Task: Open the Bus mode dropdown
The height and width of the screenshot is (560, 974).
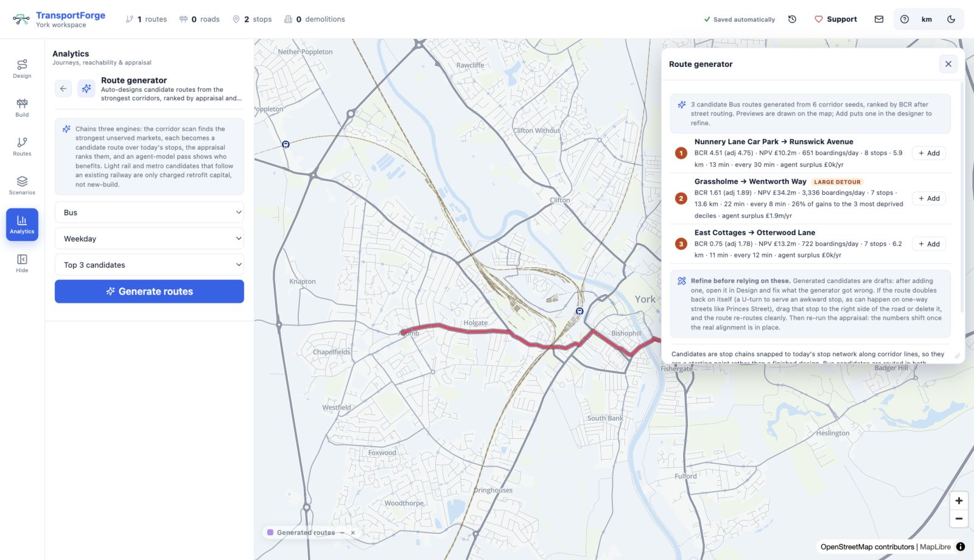Action: pyautogui.click(x=149, y=212)
